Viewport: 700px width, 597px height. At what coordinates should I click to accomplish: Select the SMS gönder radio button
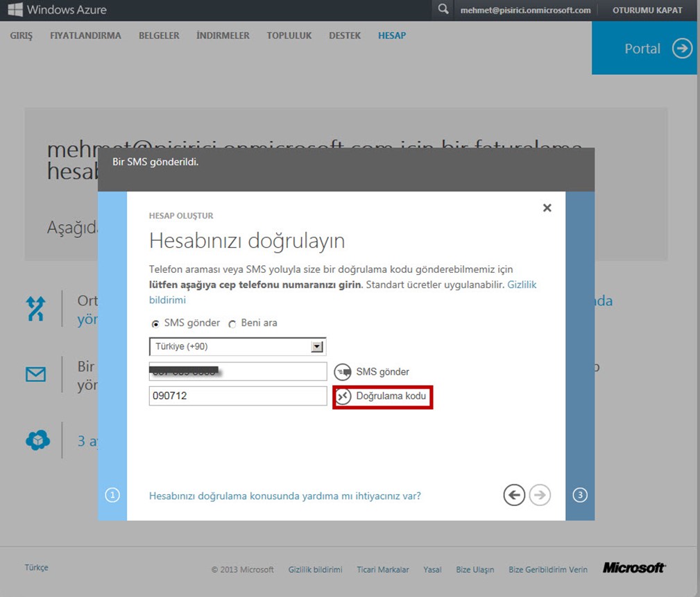[155, 323]
